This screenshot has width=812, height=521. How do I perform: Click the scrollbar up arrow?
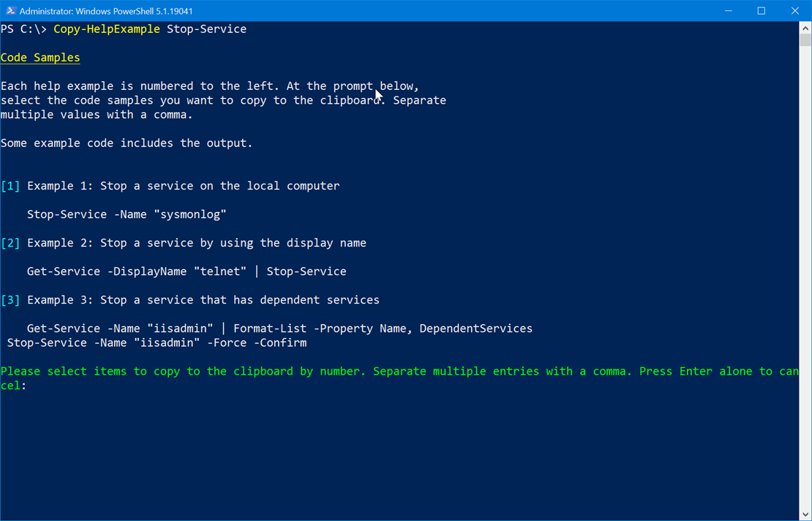click(x=805, y=28)
